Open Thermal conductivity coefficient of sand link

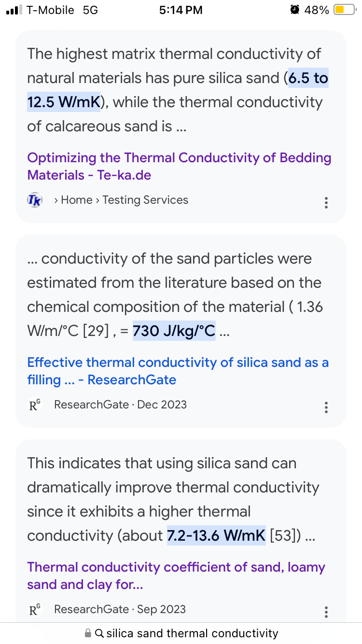tap(176, 575)
